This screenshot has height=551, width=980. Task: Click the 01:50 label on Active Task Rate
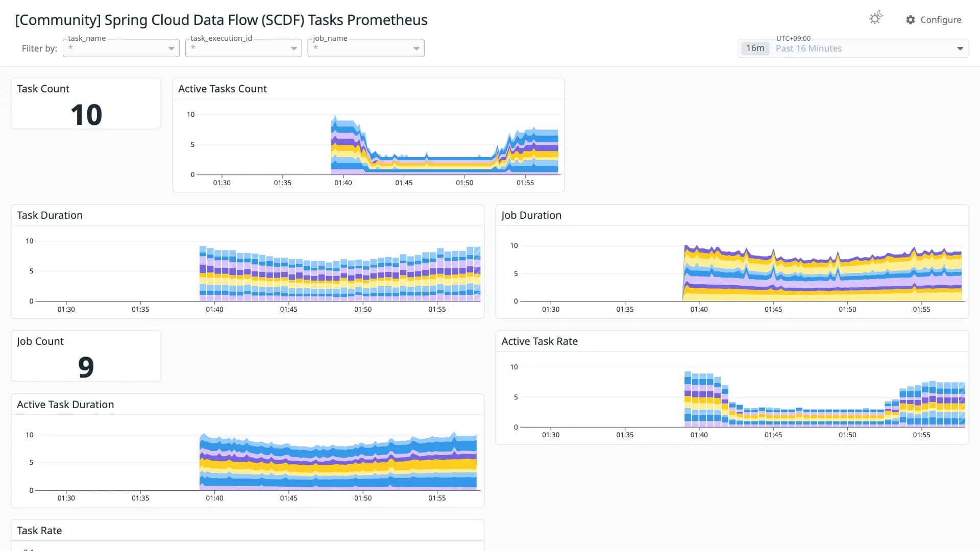pyautogui.click(x=847, y=435)
